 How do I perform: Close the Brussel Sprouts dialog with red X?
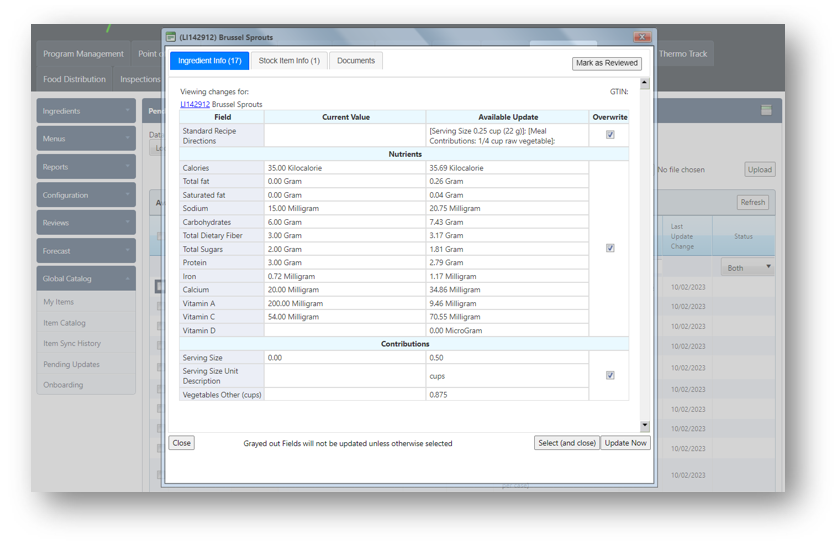click(x=642, y=37)
